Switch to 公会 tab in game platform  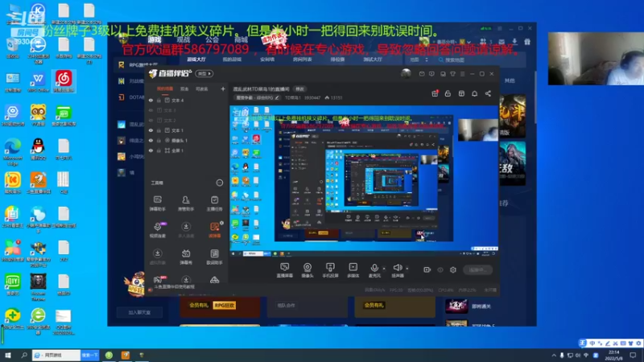coord(213,39)
